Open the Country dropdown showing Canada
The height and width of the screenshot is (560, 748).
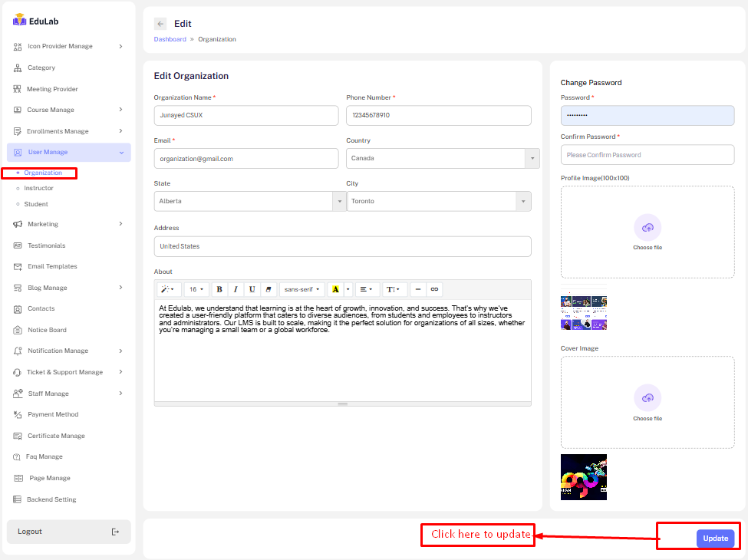443,159
